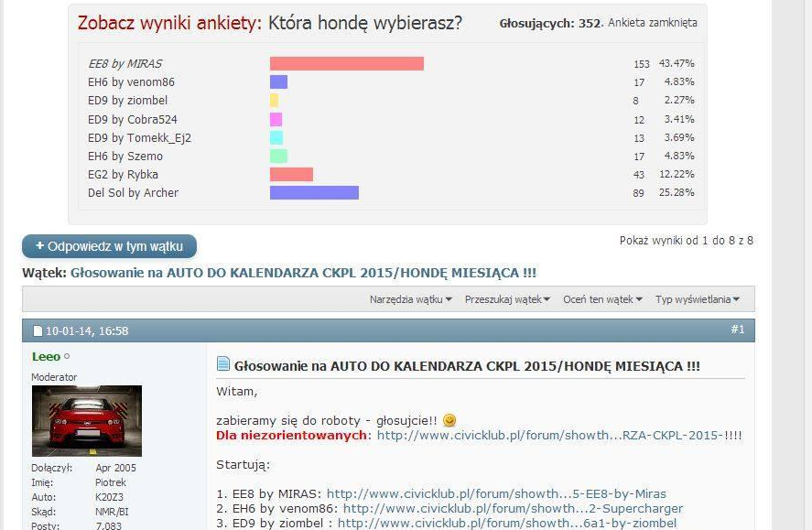The image size is (812, 530).
Task: Click Leeo's offline status indicator icon
Action: click(x=67, y=357)
